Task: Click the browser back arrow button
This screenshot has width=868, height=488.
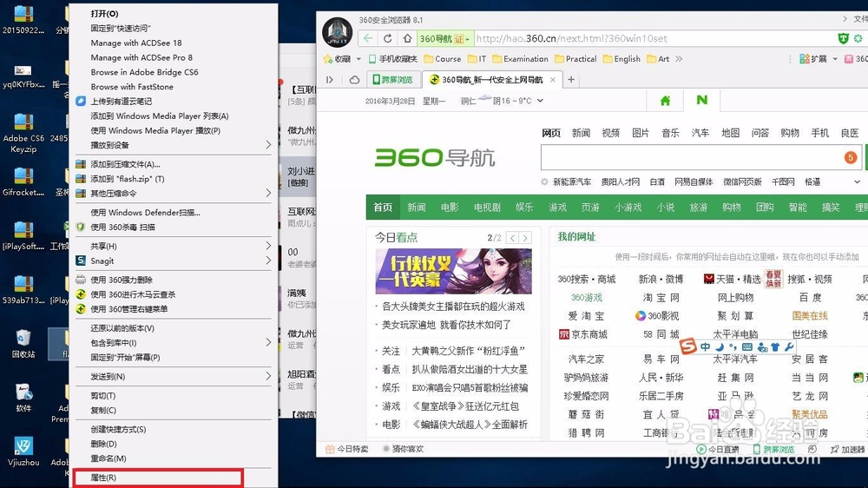Action: click(368, 38)
